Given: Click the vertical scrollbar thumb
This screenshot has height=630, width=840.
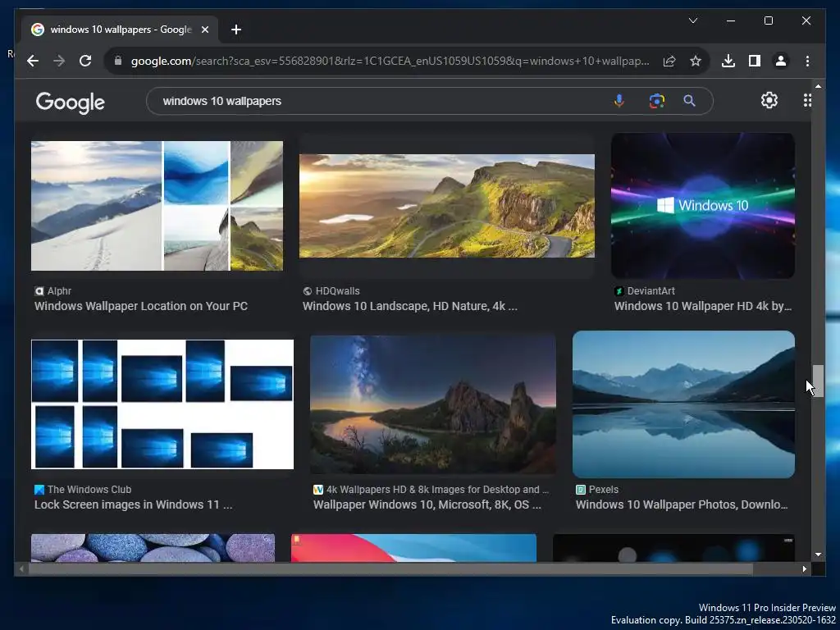Looking at the screenshot, I should 818,381.
